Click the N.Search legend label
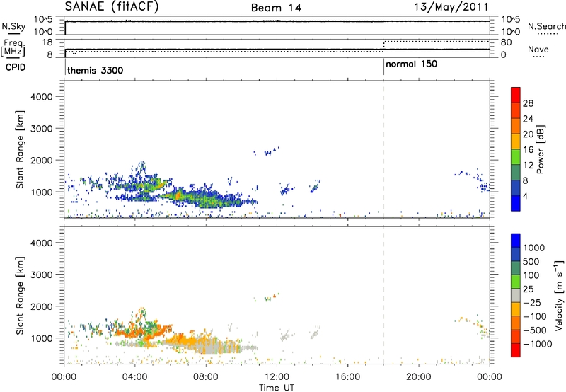 [x=546, y=26]
